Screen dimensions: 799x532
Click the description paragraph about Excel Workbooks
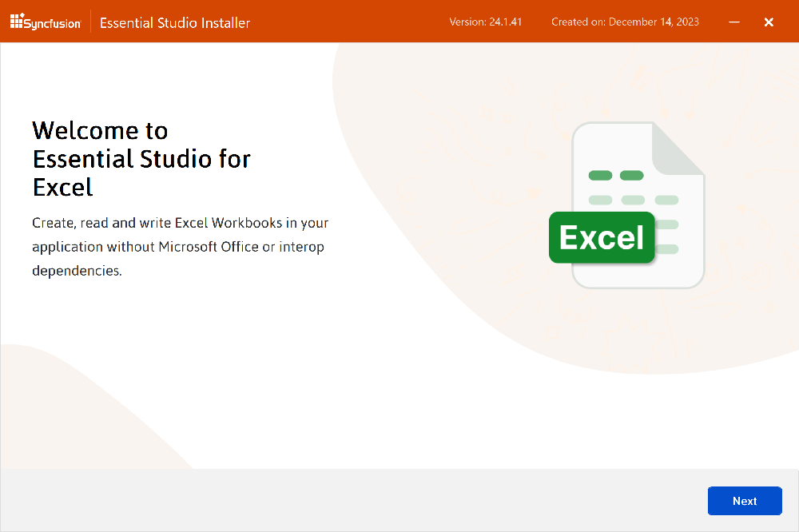click(180, 247)
